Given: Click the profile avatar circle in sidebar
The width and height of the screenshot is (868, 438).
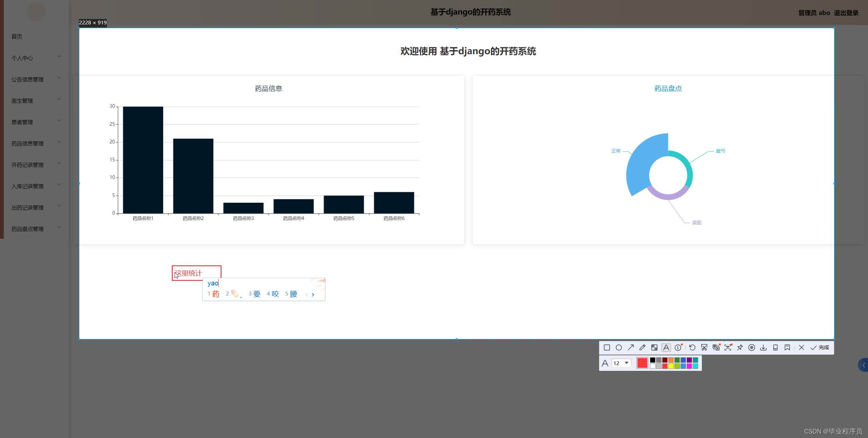Looking at the screenshot, I should pos(36,12).
